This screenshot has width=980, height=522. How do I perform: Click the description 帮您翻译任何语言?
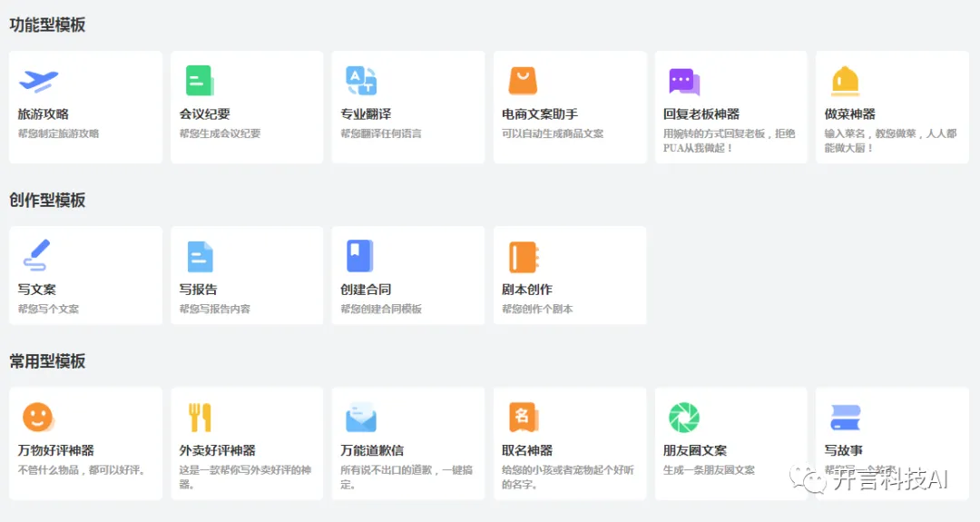(x=381, y=133)
